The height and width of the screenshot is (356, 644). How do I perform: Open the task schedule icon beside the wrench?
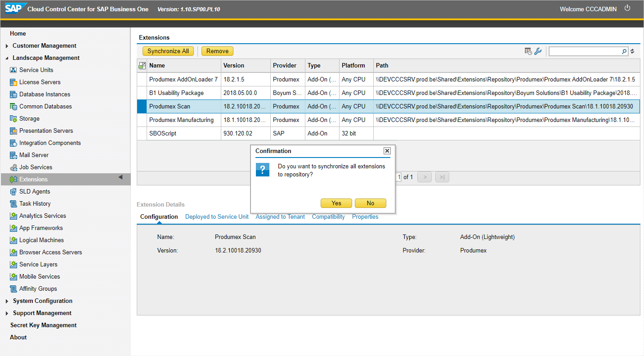(528, 51)
